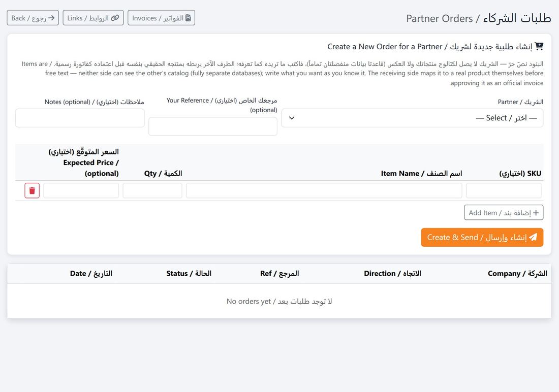Focus the Notes optional field
This screenshot has height=392, width=559.
(80, 118)
